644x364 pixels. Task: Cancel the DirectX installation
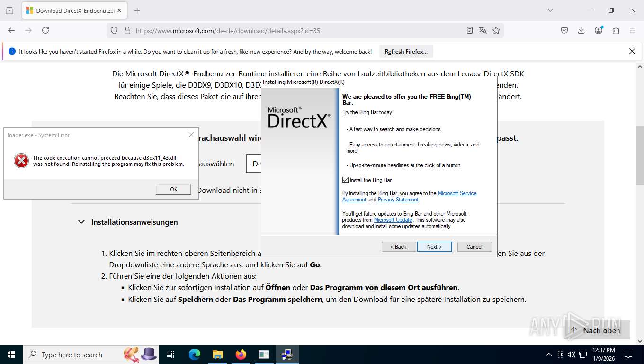point(474,246)
